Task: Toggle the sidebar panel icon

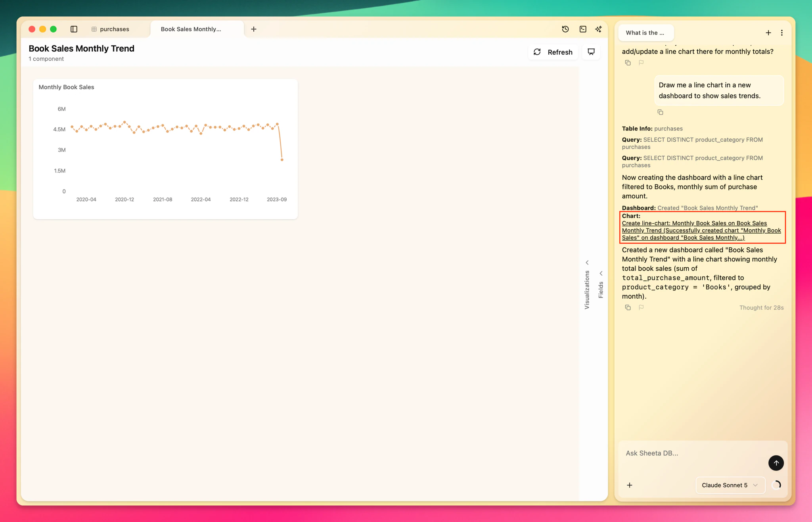Action: 74,29
